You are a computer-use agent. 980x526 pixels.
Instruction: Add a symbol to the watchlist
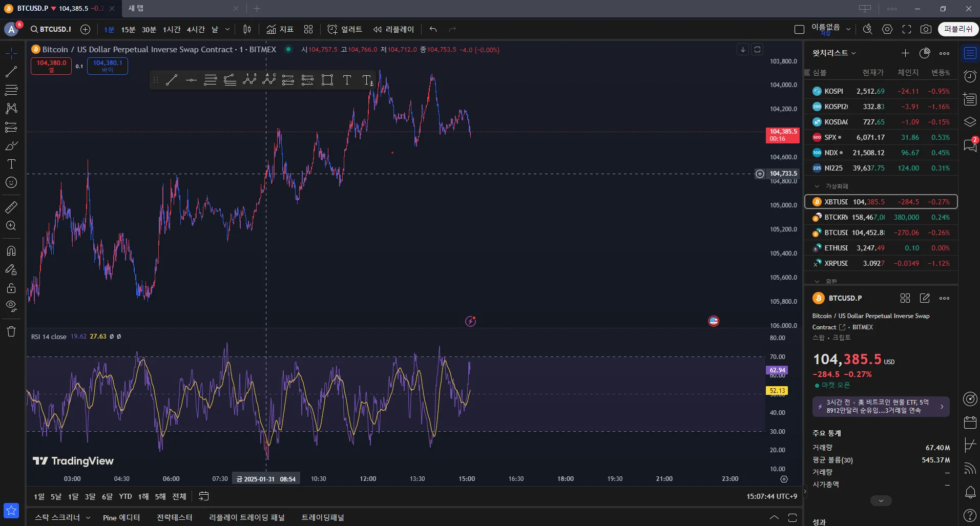coord(905,53)
